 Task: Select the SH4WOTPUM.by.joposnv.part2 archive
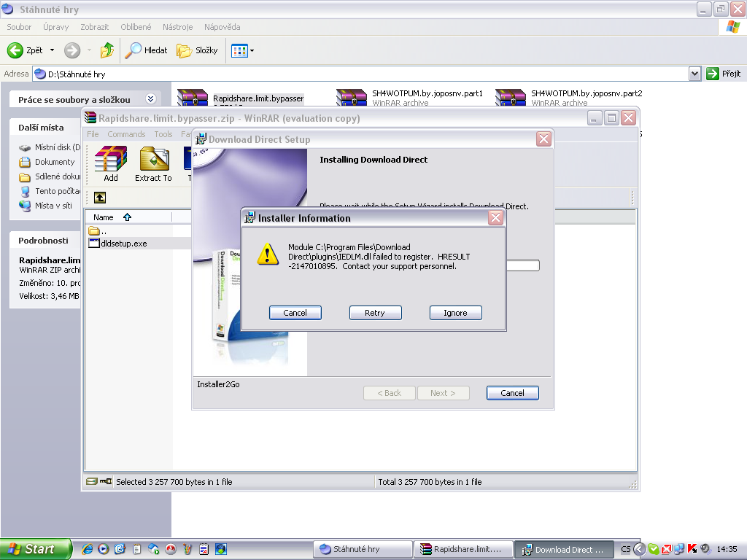[x=569, y=98]
